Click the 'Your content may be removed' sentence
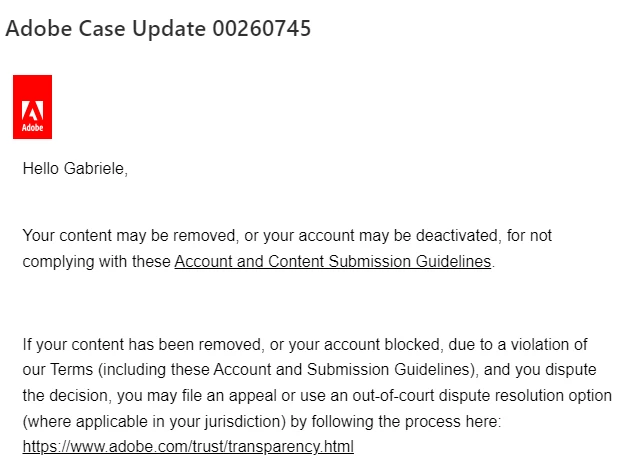This screenshot has height=476, width=632. [129, 235]
